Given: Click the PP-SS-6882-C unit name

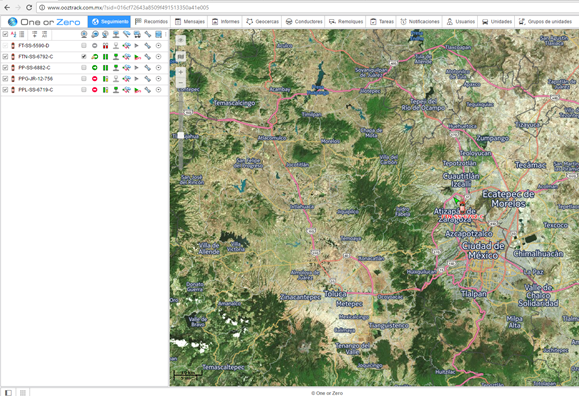Looking at the screenshot, I should coord(34,68).
